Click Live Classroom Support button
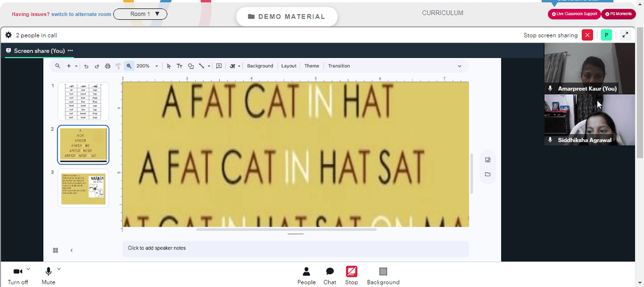 tap(574, 14)
